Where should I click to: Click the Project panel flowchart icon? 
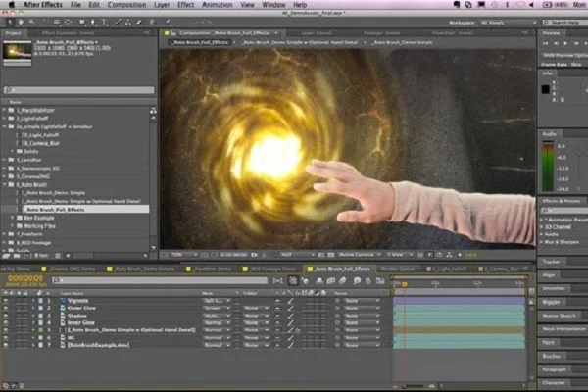coord(154,111)
